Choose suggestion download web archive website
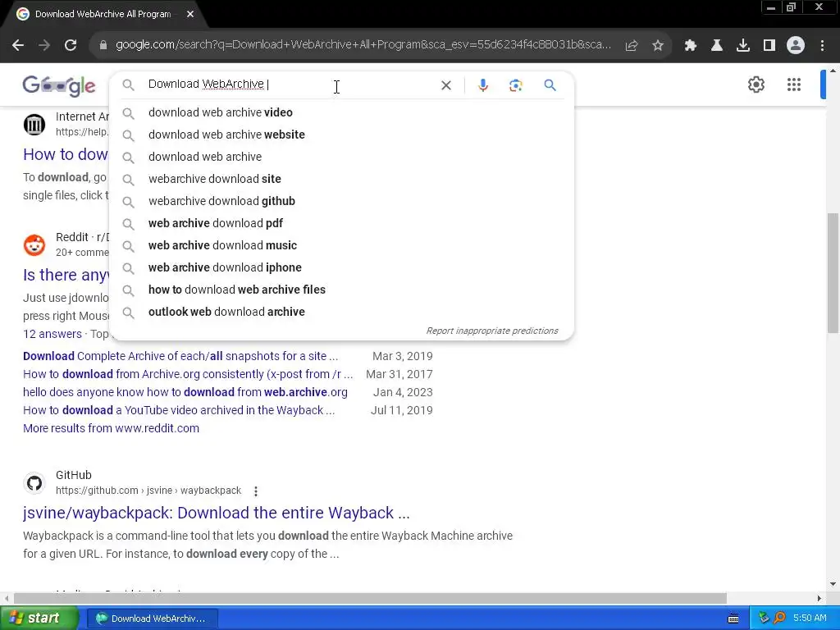 [342, 135]
